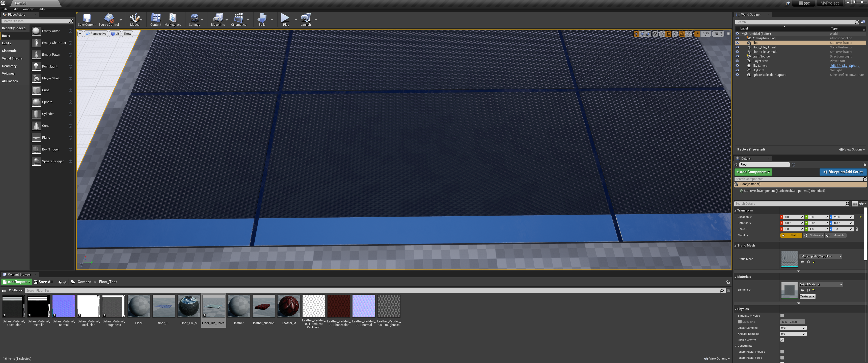Click the Blueprint/Add Script button
Screen dimensions: 868x363
click(x=843, y=172)
